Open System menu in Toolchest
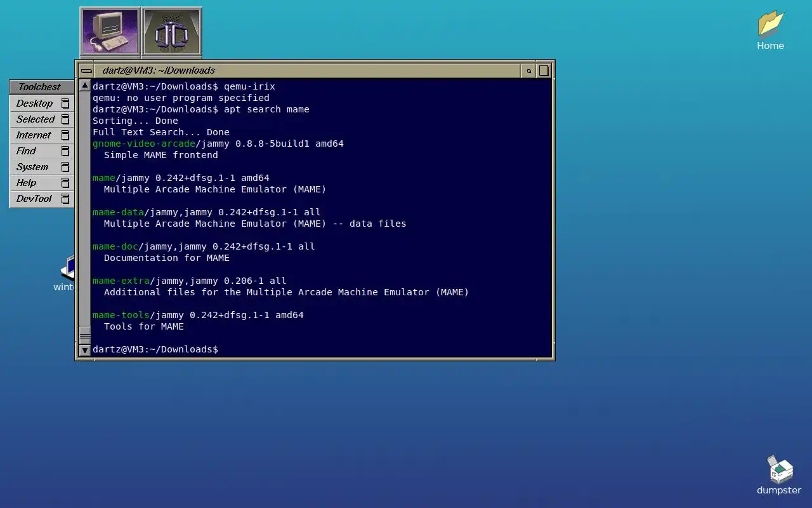 coord(42,166)
